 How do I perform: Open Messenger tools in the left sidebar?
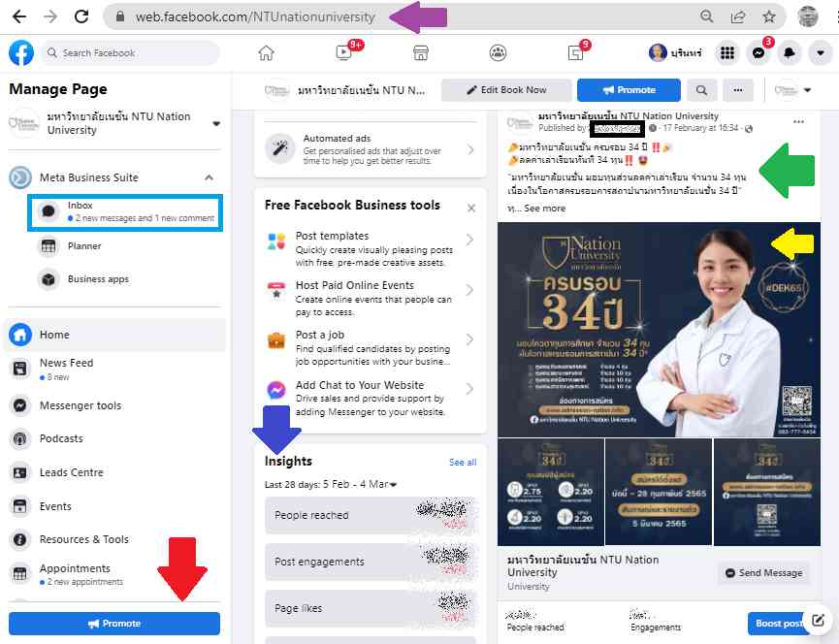(81, 405)
